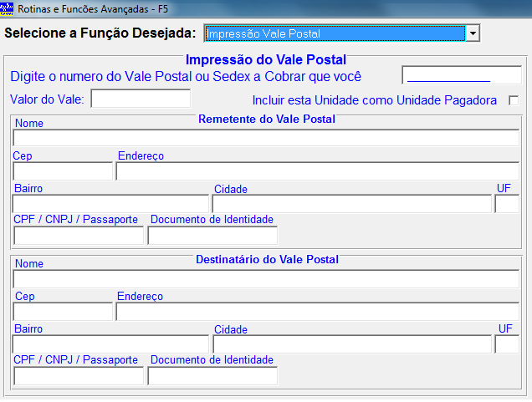This screenshot has height=402, width=532.
Task: Click the 'Impressão do Vale Postal' heading
Action: click(x=266, y=59)
